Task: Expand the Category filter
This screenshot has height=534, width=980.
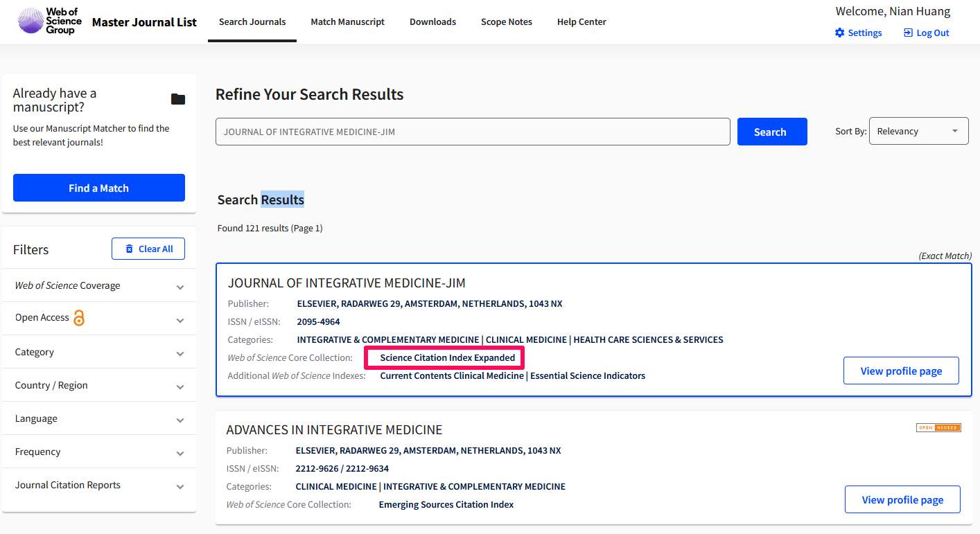Action: pos(180,353)
